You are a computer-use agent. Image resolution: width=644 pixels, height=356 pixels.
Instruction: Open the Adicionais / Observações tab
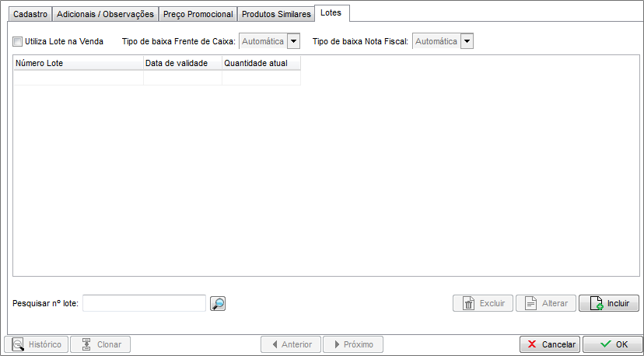[105, 14]
